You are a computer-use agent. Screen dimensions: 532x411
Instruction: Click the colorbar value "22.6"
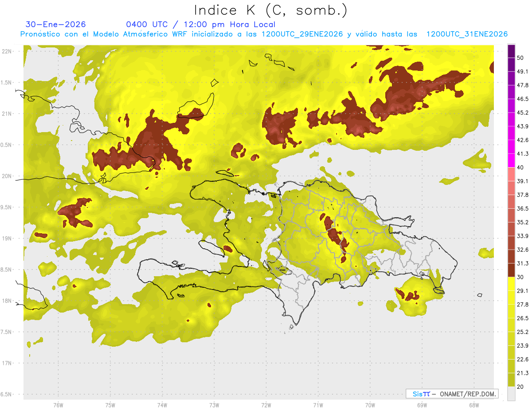(523, 360)
